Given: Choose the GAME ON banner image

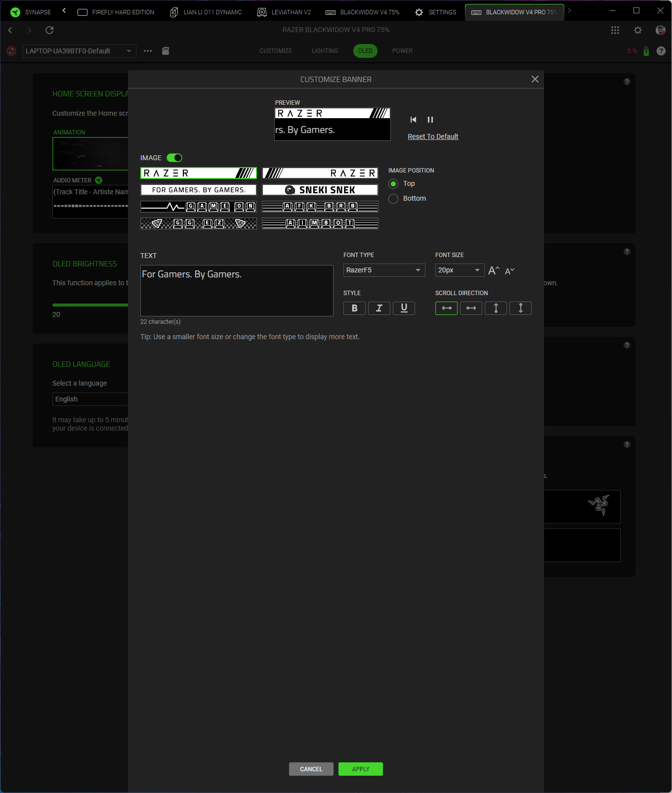Looking at the screenshot, I should 199,207.
